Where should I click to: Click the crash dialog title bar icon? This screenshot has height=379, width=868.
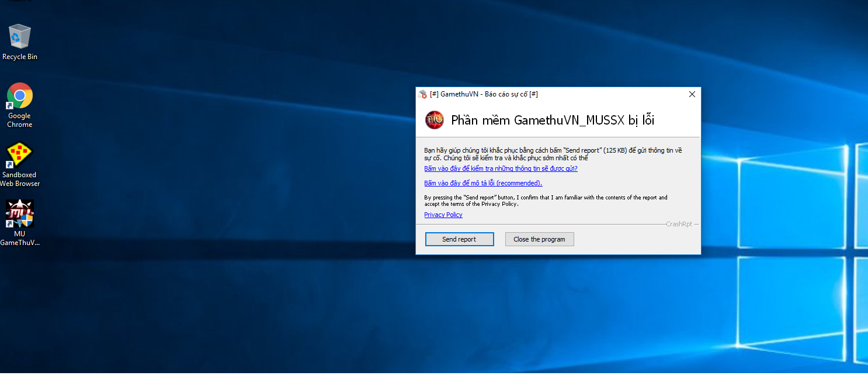coord(423,94)
